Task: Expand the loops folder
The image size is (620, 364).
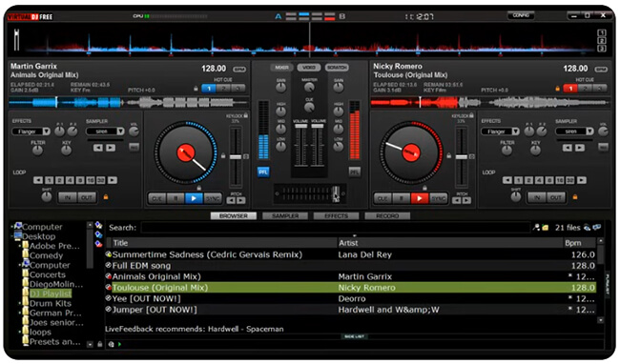Action: pos(20,333)
